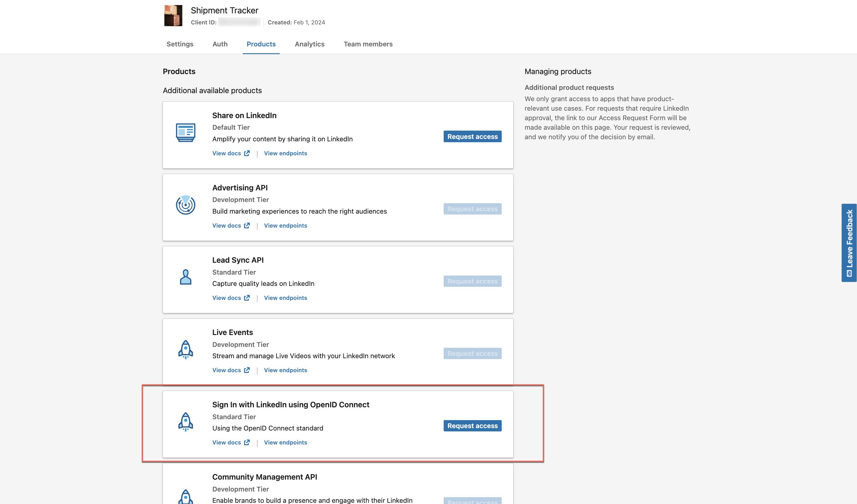This screenshot has height=504, width=857.
Task: Click the Advertising API title
Action: tap(240, 188)
